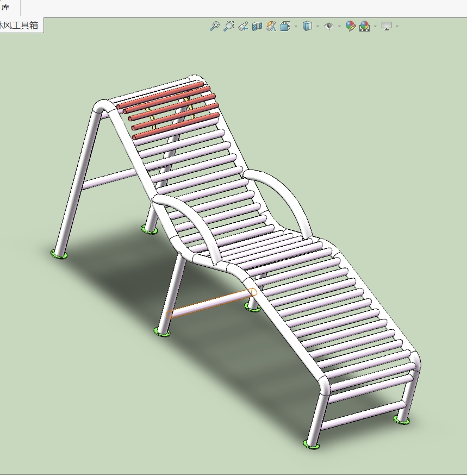Toggle the Section View tool

257,26
